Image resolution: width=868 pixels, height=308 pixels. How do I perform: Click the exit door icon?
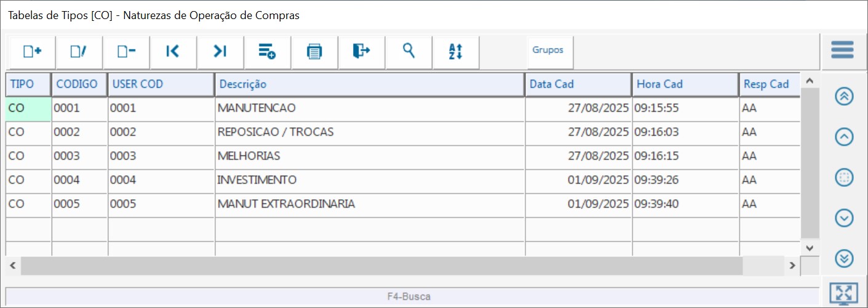[x=361, y=52]
